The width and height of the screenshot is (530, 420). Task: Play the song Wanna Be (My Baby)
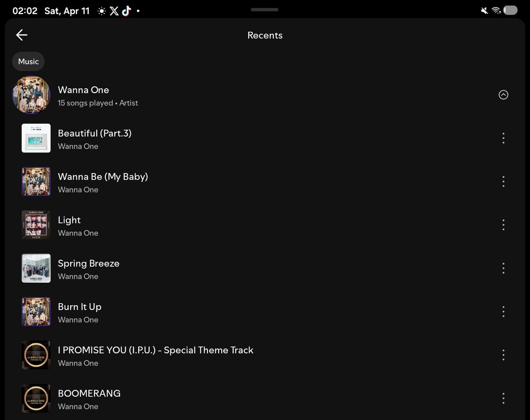tap(265, 182)
